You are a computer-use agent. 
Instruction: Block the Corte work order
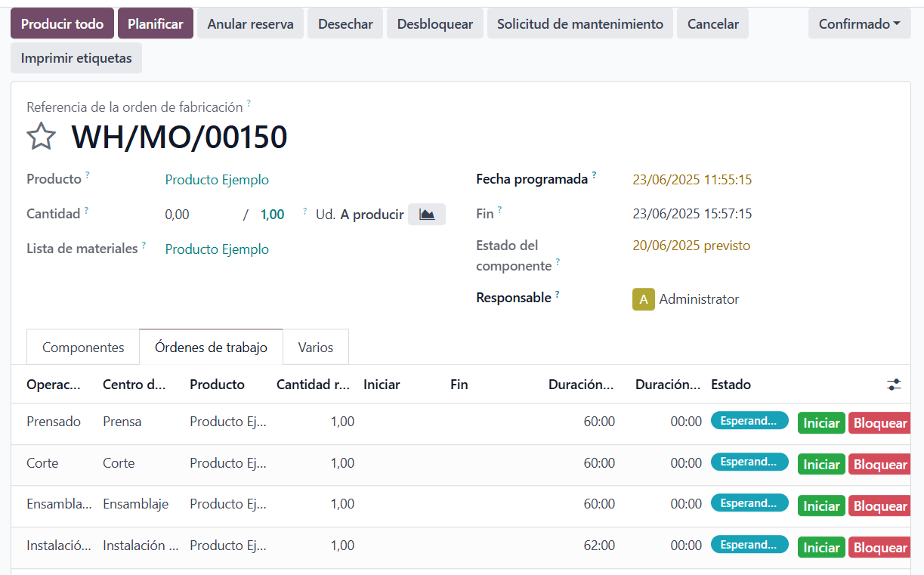(x=879, y=465)
